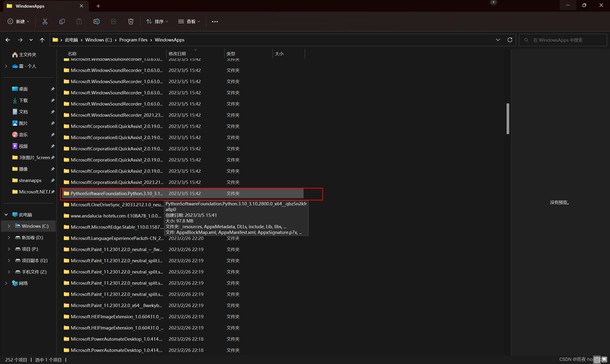This screenshot has height=364, width=610.
Task: Open the three-dots See more menu
Action: pos(215,22)
